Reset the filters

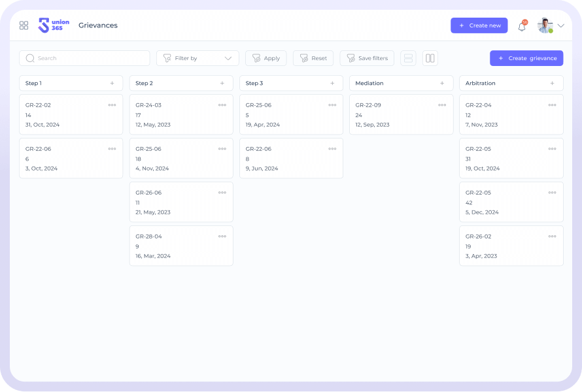point(313,58)
